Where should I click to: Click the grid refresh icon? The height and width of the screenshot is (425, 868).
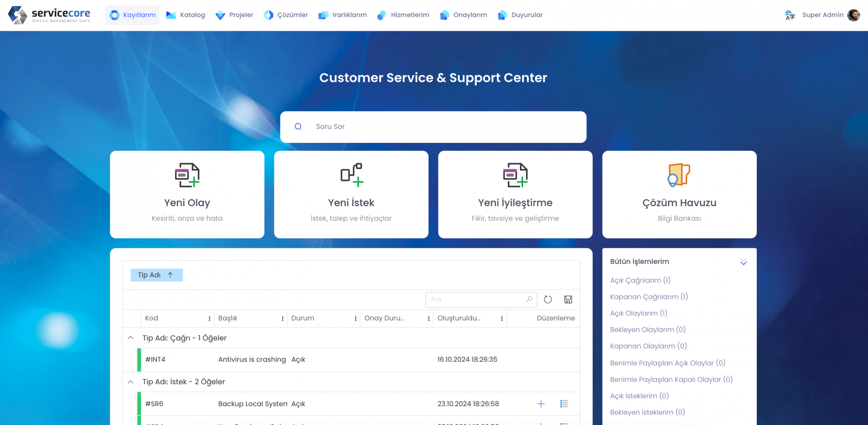[547, 299]
